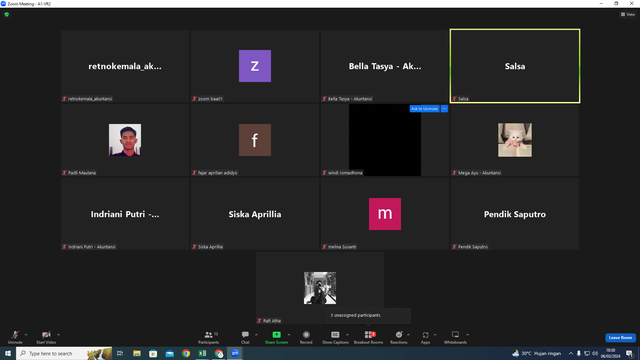The width and height of the screenshot is (640, 360).
Task: Expand the arrow beside Whiteboards
Action: pyautogui.click(x=468, y=335)
